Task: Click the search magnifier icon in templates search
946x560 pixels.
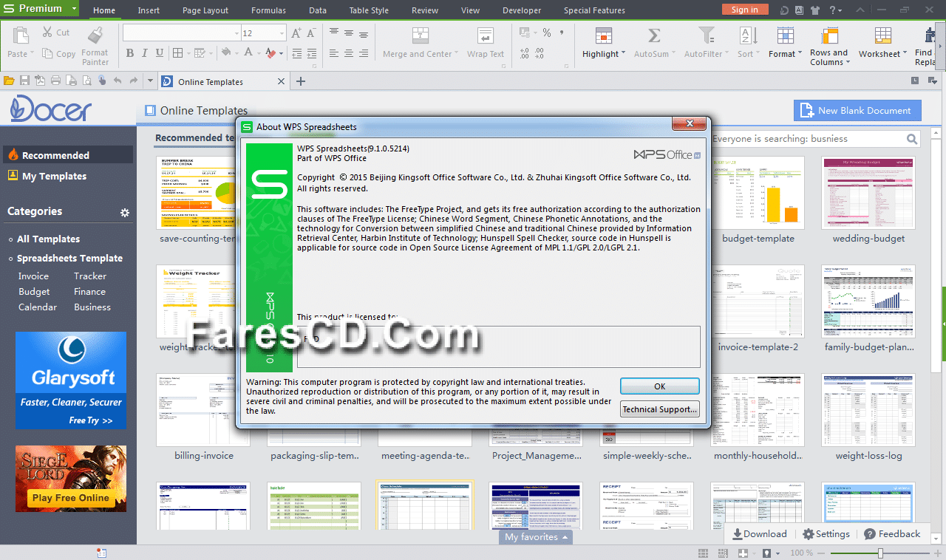Action: [x=912, y=139]
